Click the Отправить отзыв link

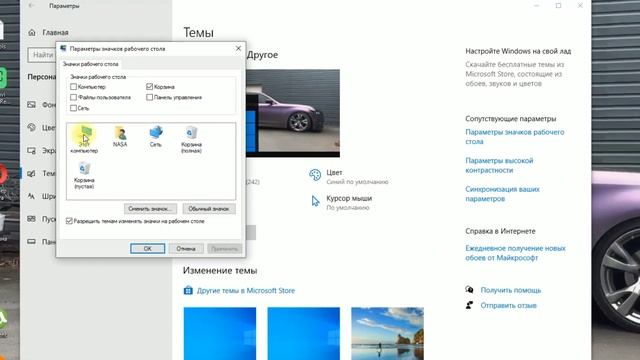click(x=509, y=305)
